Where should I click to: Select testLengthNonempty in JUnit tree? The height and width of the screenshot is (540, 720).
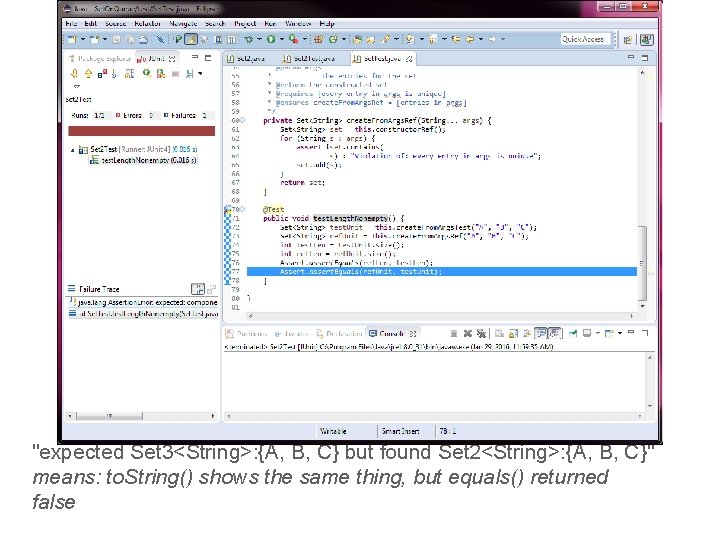point(144,160)
